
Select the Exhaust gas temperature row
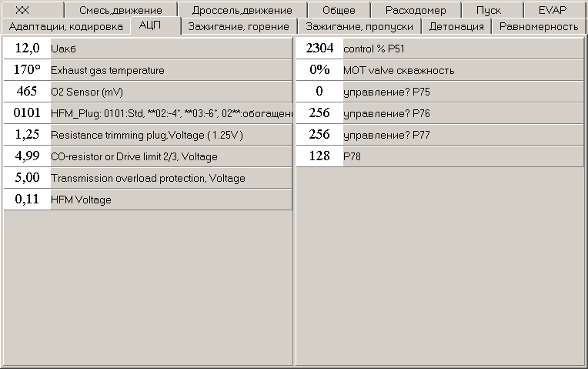coord(148,70)
